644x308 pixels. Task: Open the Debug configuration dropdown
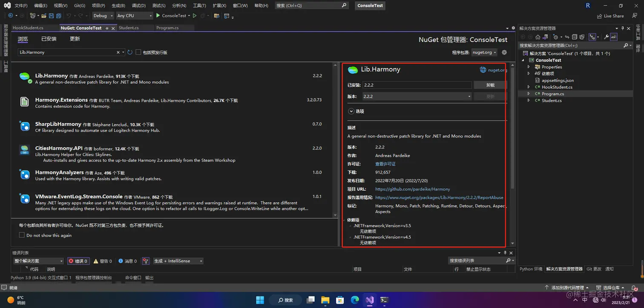[103, 16]
